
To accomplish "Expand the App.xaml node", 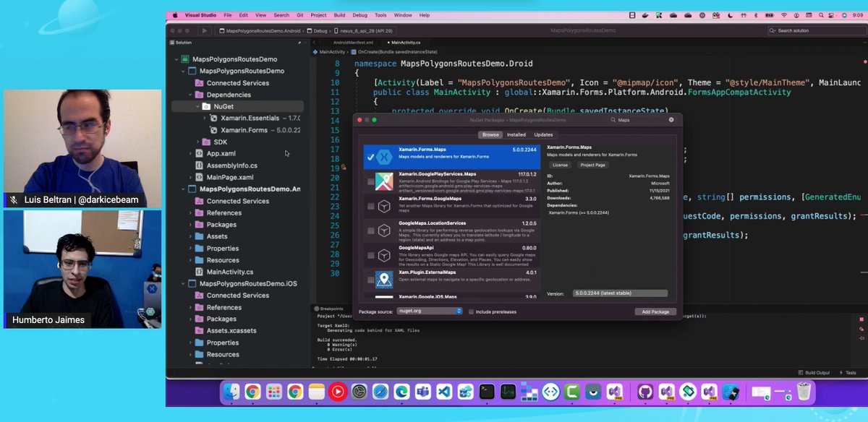I will [x=191, y=154].
